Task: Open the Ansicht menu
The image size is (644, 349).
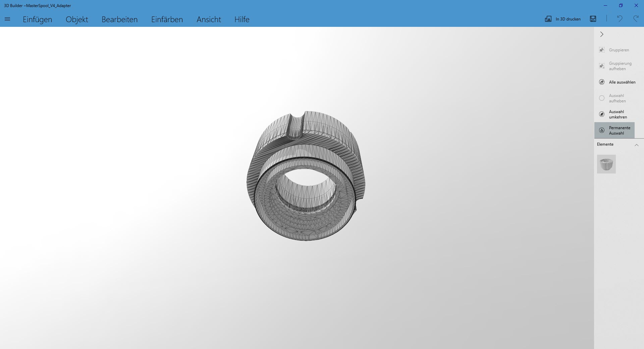Action: [x=209, y=19]
